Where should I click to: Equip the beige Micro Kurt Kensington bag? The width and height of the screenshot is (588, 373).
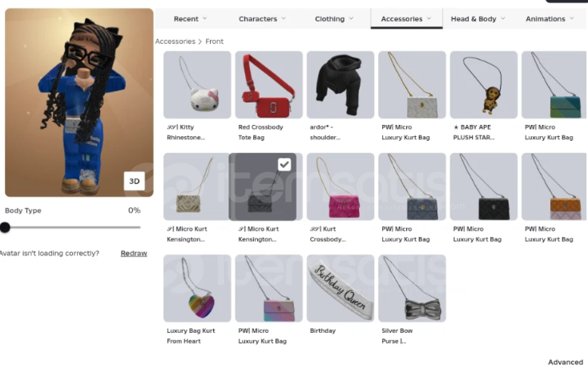coord(196,186)
